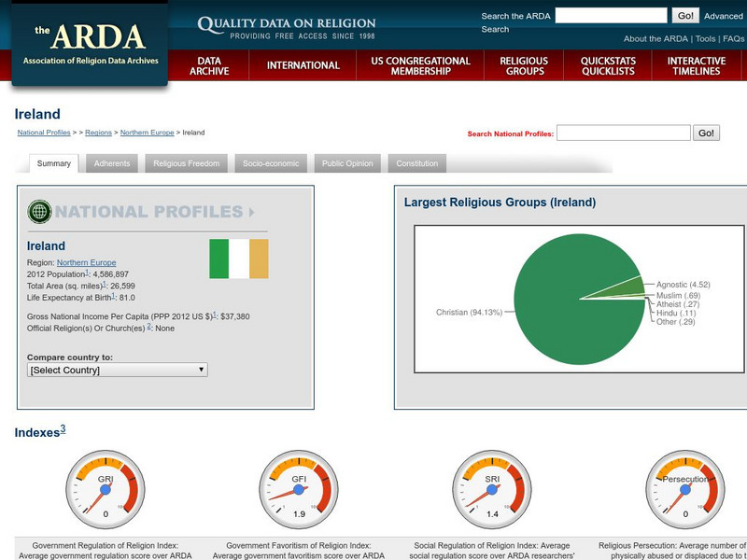Open the Constitution tab
The image size is (747, 560).
click(418, 162)
